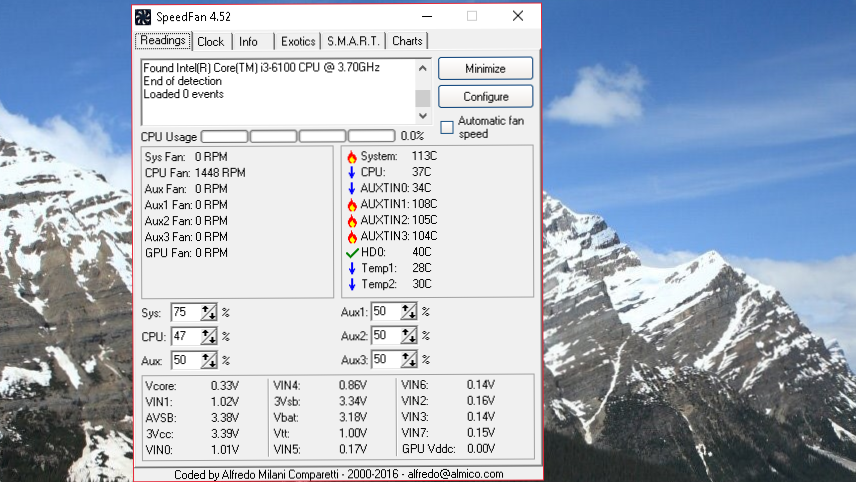Click the second CPU Usage bar

click(x=274, y=136)
